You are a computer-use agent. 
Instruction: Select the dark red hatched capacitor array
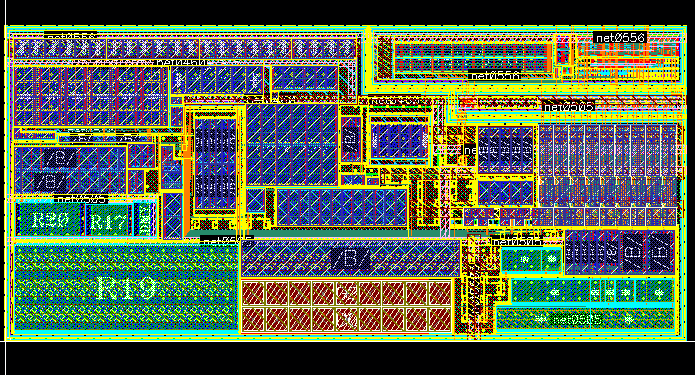point(347,306)
